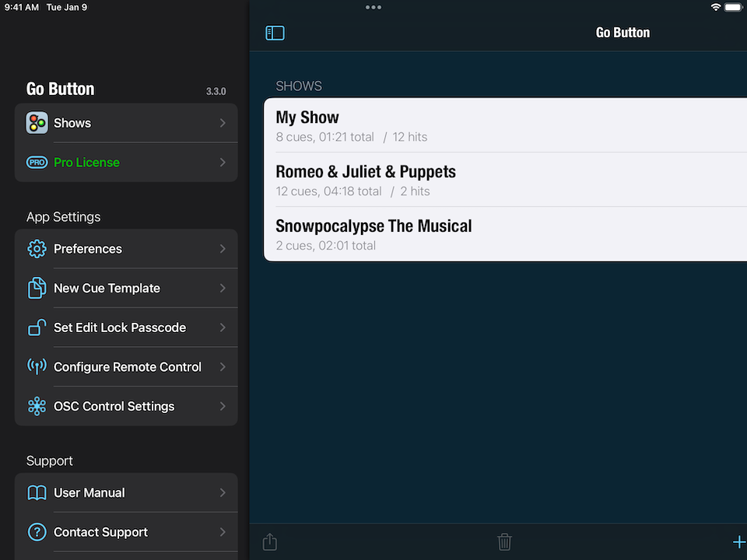Tap the padlock Edit Lock icon

click(37, 327)
